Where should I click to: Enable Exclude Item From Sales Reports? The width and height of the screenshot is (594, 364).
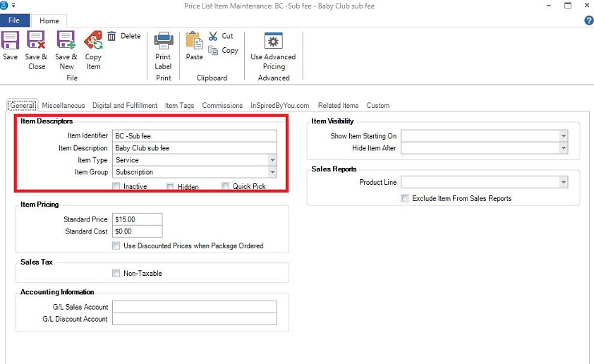405,199
